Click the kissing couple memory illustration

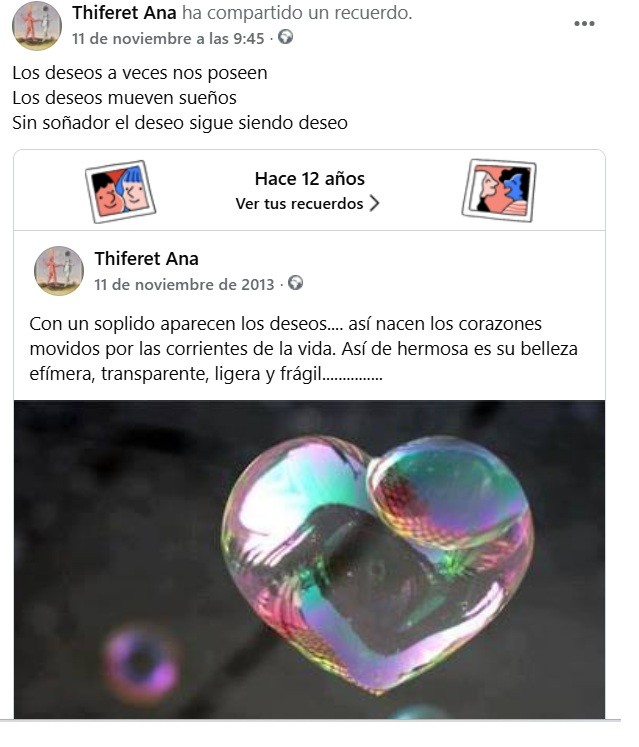click(x=499, y=191)
